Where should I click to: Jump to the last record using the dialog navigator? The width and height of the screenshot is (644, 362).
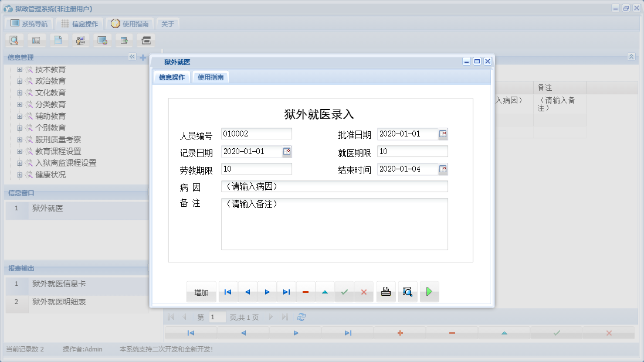286,291
